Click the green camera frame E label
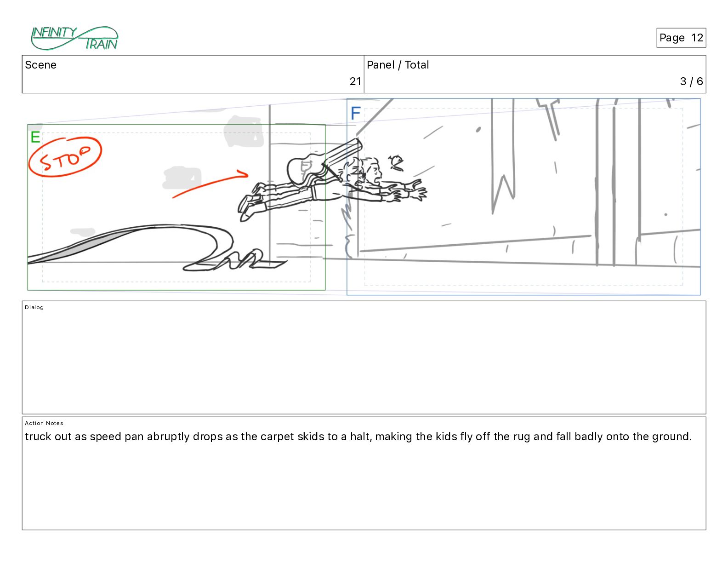The image size is (728, 563). [x=35, y=137]
